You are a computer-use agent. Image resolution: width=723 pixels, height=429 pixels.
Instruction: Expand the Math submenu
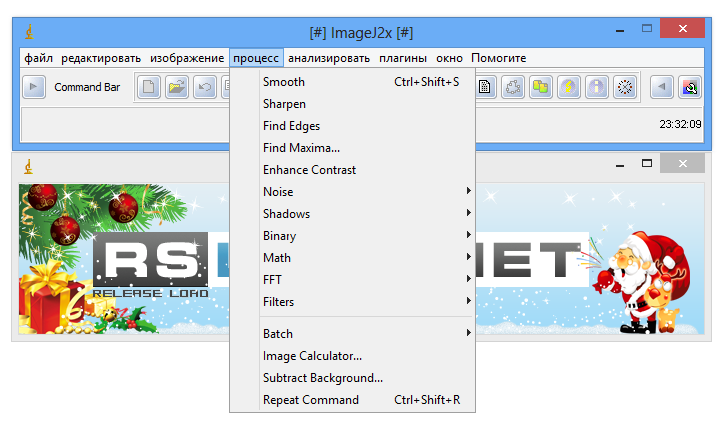pyautogui.click(x=352, y=258)
